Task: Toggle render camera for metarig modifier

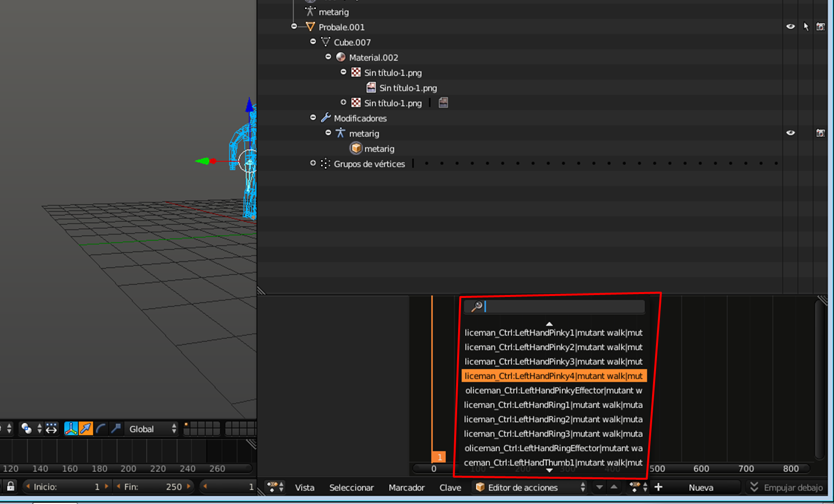Action: (820, 133)
